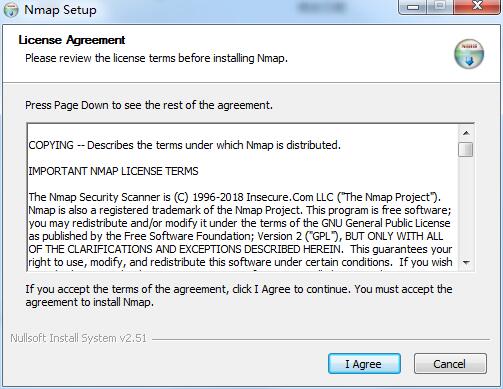Click the Nmap Setup title bar text
Screen dimensions: 503x389
tap(60, 10)
